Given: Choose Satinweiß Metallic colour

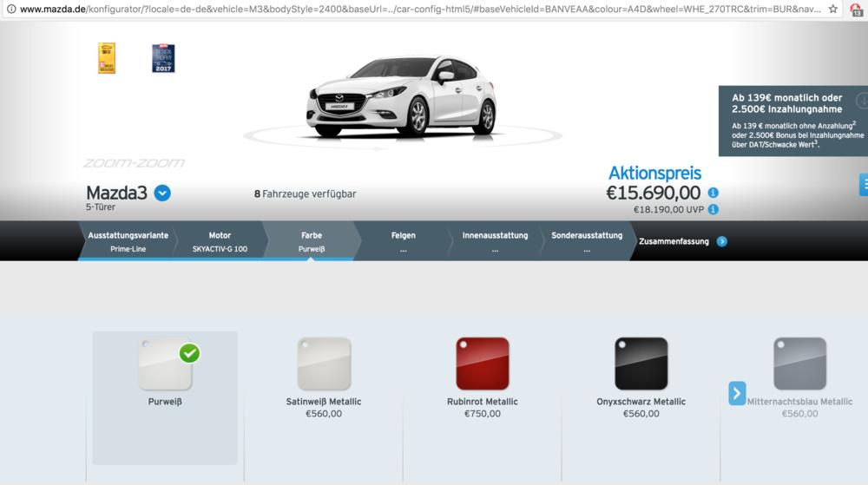Looking at the screenshot, I should [324, 364].
